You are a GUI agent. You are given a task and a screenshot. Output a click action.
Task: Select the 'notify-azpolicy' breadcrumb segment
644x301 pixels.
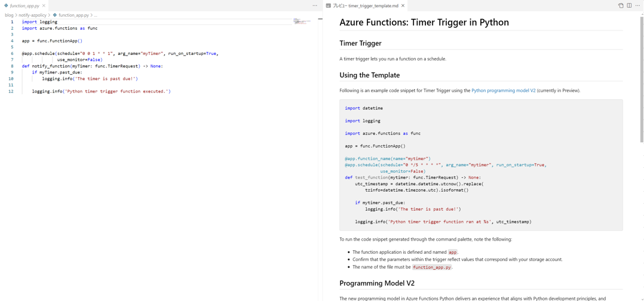(x=33, y=15)
